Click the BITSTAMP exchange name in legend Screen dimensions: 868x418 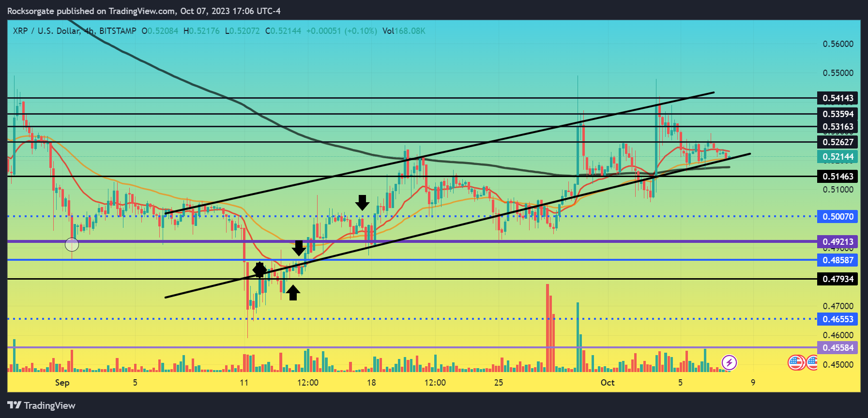pos(118,31)
